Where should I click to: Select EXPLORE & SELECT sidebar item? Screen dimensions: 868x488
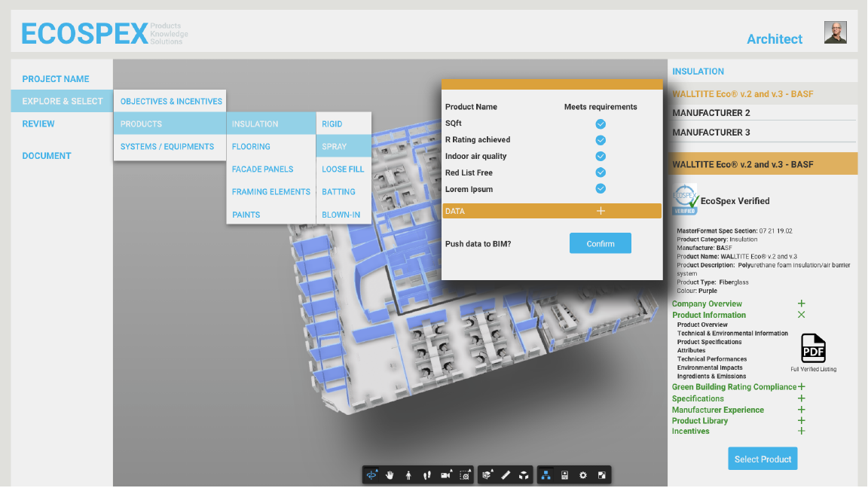coord(62,101)
